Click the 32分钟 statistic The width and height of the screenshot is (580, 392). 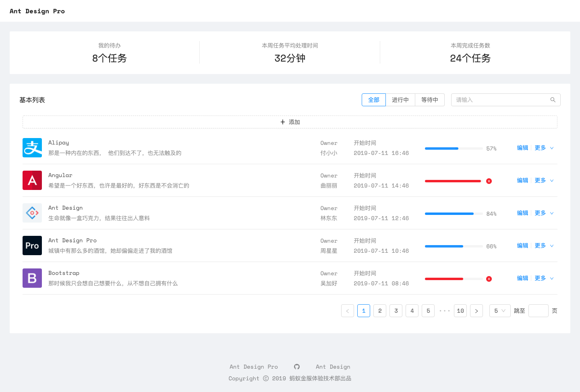point(290,58)
